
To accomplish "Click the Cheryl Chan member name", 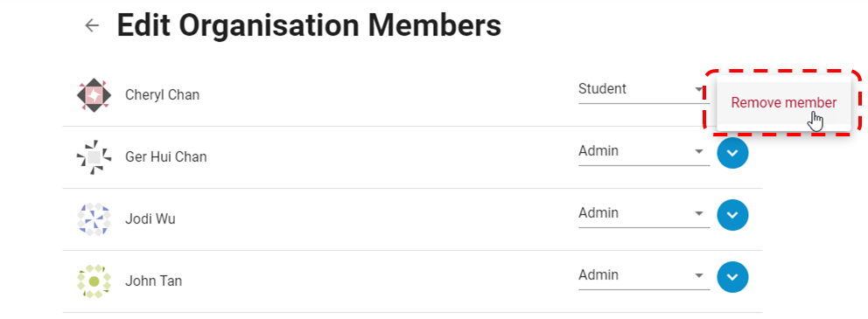I will pos(162,95).
